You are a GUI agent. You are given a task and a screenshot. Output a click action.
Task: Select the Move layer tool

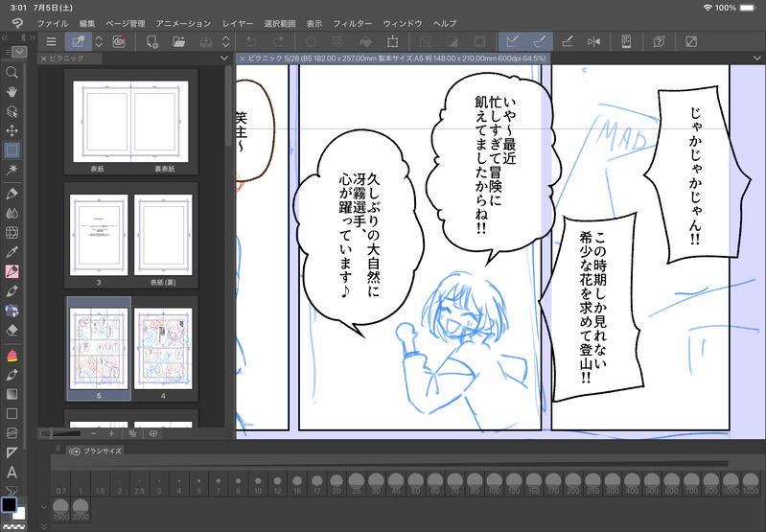click(12, 130)
